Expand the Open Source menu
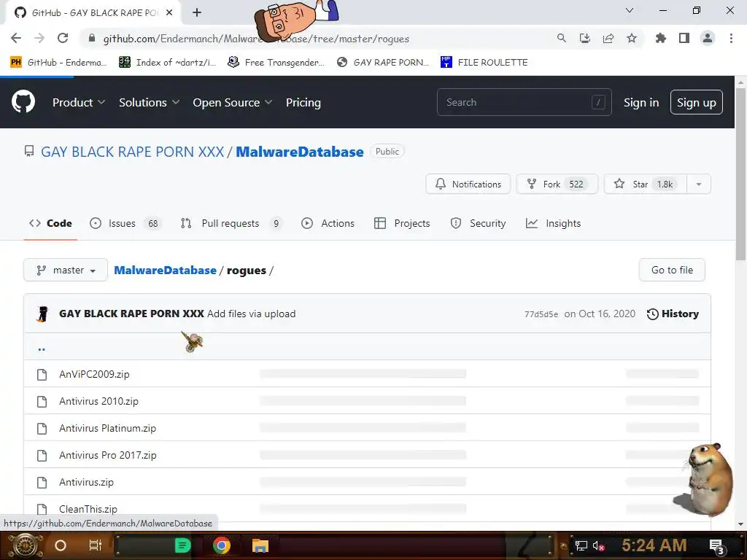The width and height of the screenshot is (747, 560). pyautogui.click(x=233, y=102)
